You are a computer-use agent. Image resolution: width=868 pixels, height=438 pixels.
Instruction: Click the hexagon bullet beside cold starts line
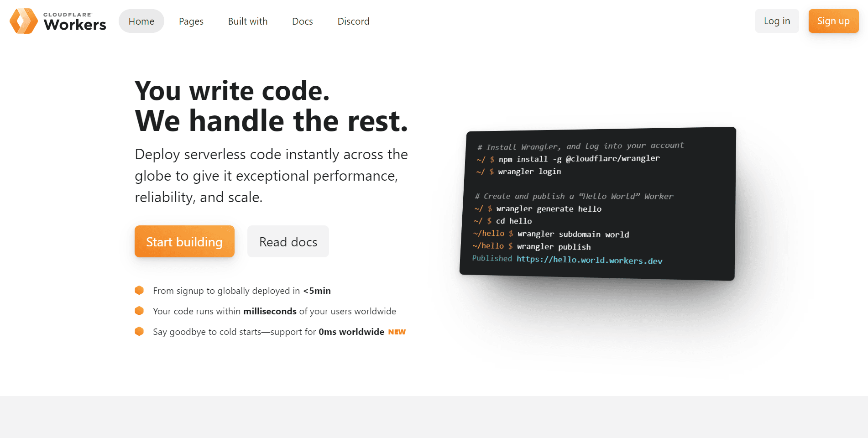click(x=139, y=331)
